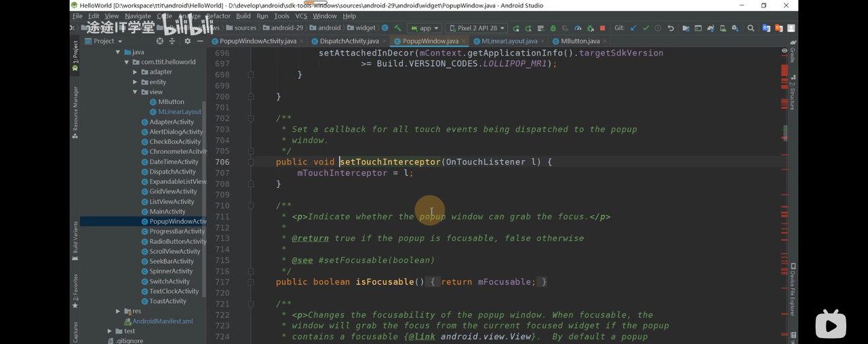Click the Git commit checkmark icon
This screenshot has width=868, height=344.
[x=646, y=28]
